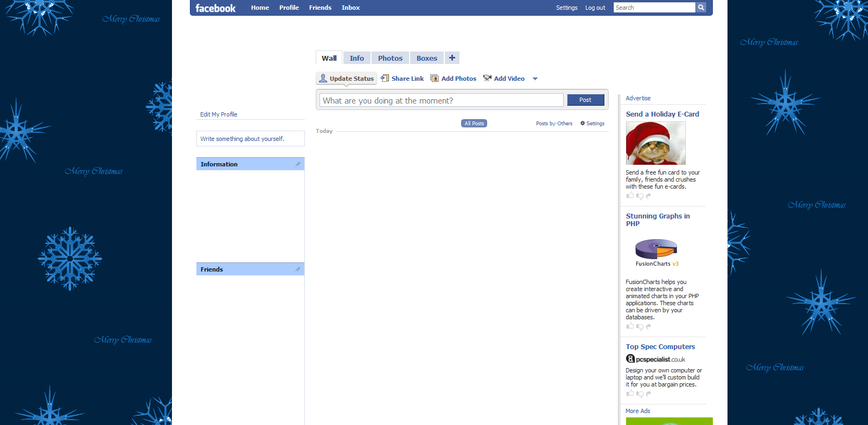This screenshot has width=868, height=425.
Task: Click the facebook logo
Action: point(215,8)
